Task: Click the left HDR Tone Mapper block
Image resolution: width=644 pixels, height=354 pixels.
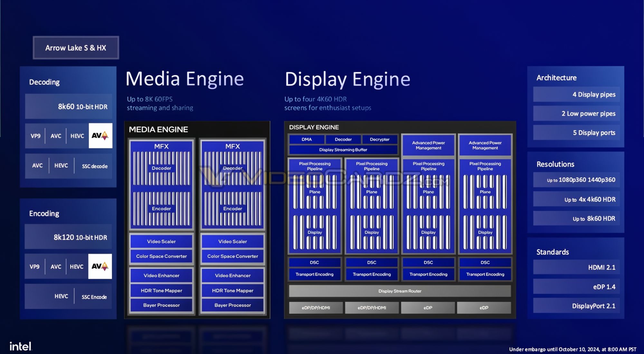Action: pos(161,290)
